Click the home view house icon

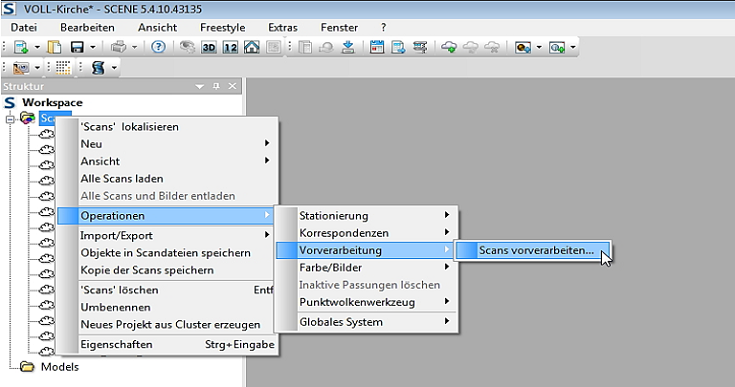tap(252, 47)
